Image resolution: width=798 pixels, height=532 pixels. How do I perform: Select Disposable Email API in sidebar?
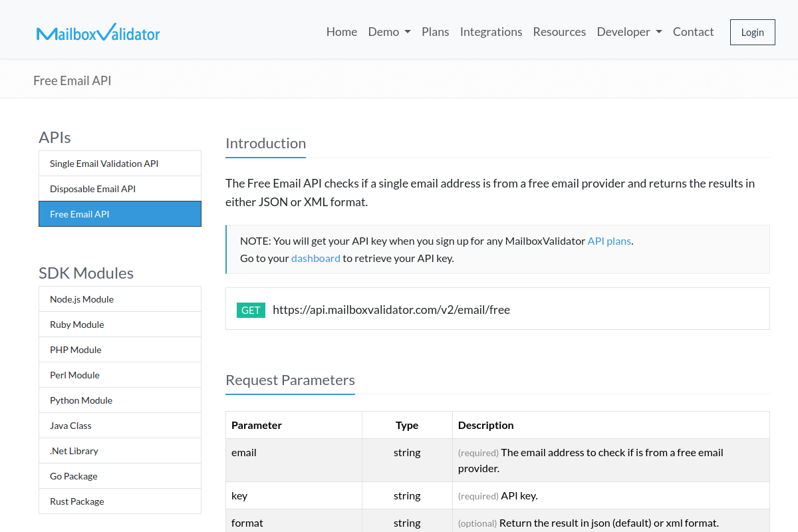pos(120,189)
